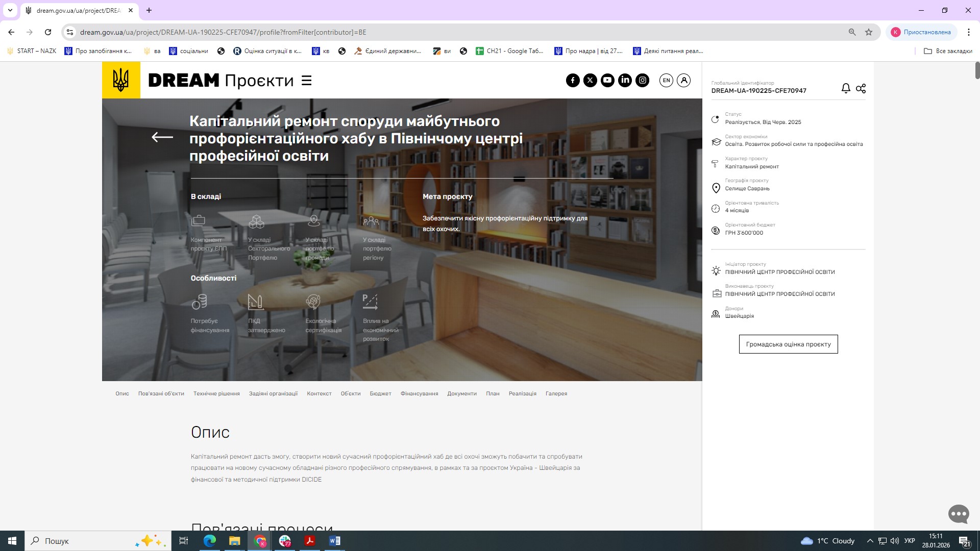
Task: Open the chat support bubble
Action: coord(958,514)
